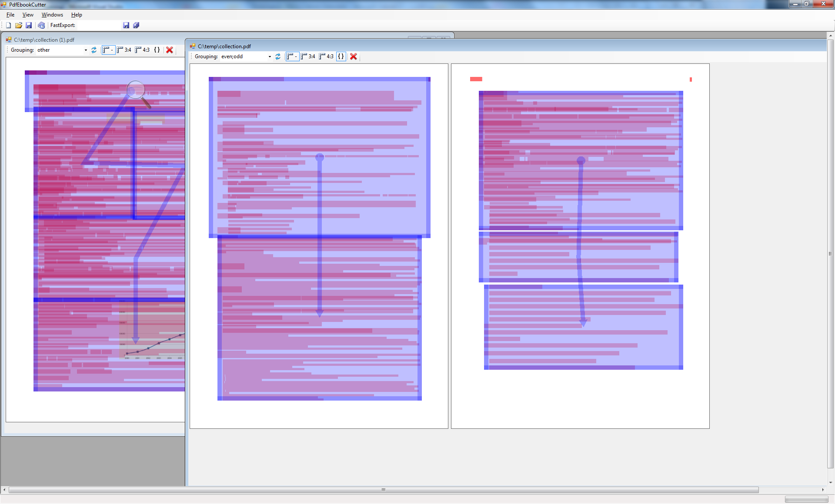Toggle 3:4 aspect ratio in collection.pdf
The image size is (835, 504).
[x=308, y=56]
